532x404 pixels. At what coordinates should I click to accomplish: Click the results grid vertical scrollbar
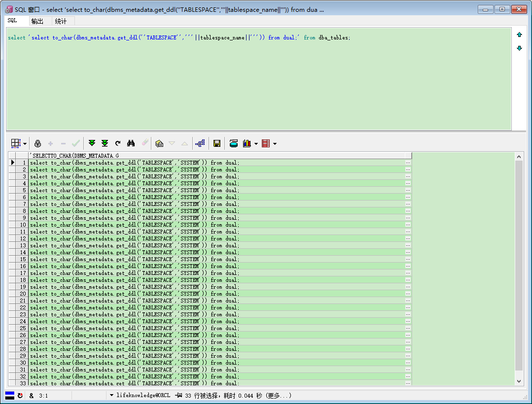(519, 266)
